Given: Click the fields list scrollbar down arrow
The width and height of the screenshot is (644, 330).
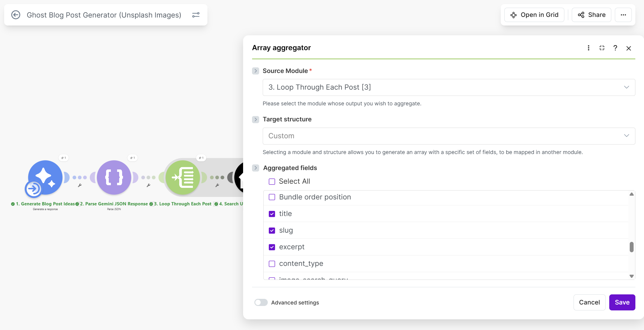Looking at the screenshot, I should 632,276.
